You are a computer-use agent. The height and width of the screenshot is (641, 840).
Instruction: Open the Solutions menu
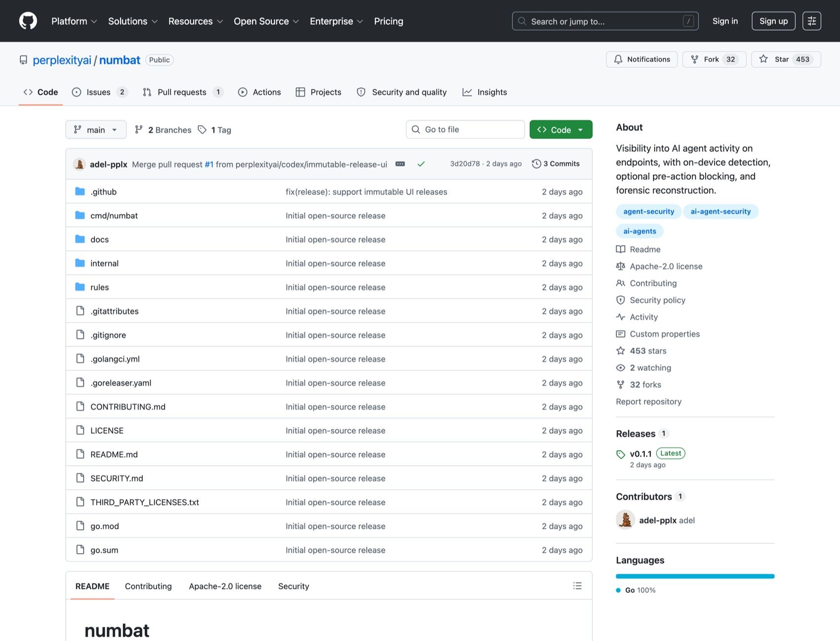tap(133, 21)
